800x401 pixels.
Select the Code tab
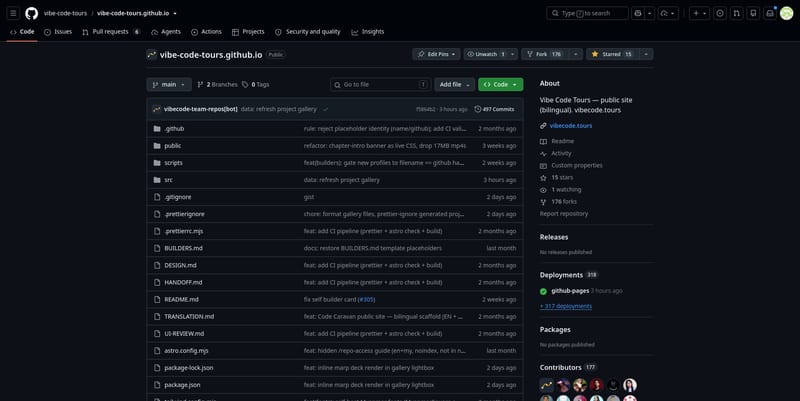coord(22,32)
